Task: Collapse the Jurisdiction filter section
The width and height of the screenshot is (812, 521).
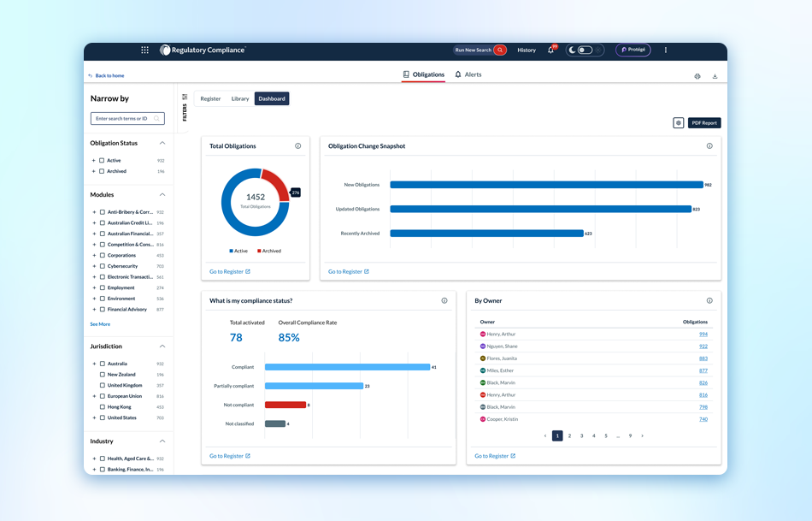Action: 162,346
